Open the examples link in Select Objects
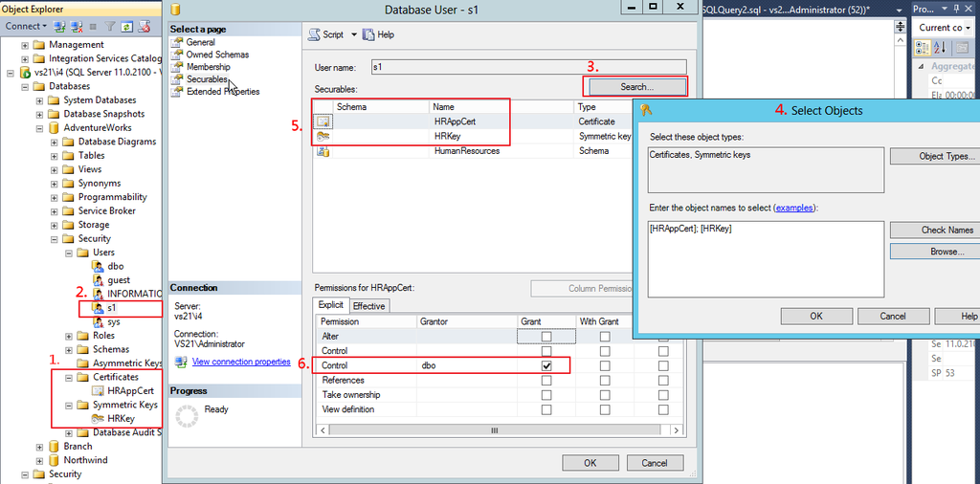980x484 pixels. click(x=794, y=208)
